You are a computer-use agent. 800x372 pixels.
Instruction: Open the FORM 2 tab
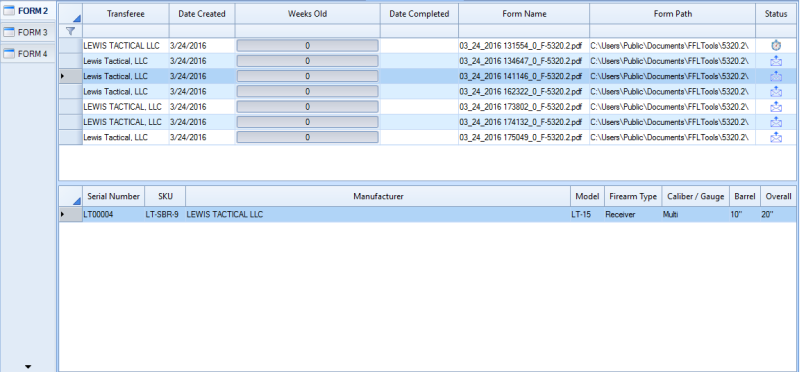click(x=28, y=11)
